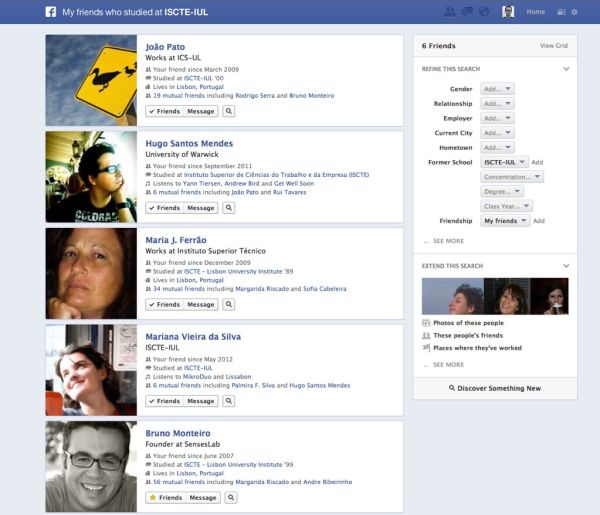Open Current City Add dropdown
This screenshot has height=515, width=600.
[497, 133]
